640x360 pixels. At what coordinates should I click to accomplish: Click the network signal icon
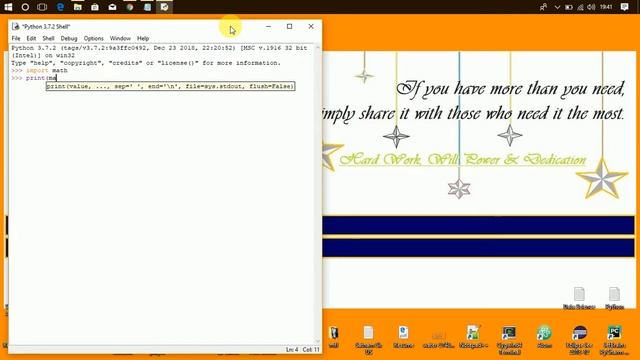[580, 7]
